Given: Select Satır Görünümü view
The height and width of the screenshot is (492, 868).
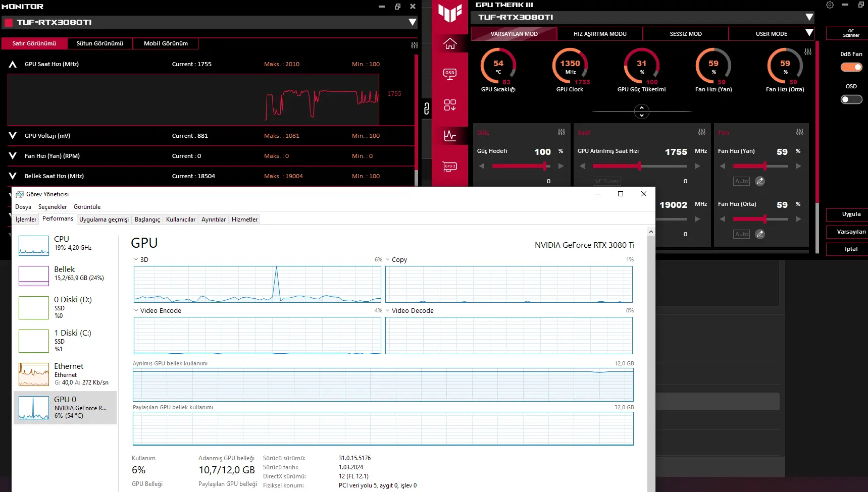Looking at the screenshot, I should coord(34,43).
